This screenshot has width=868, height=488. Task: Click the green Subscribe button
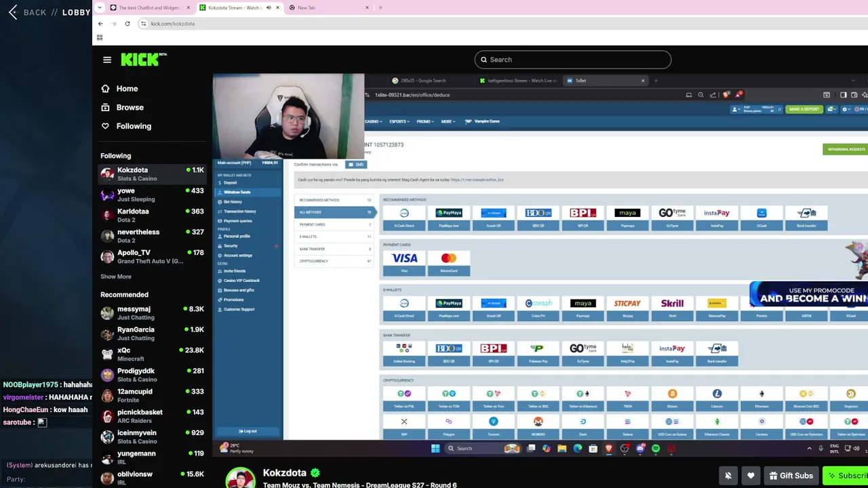[x=846, y=476]
